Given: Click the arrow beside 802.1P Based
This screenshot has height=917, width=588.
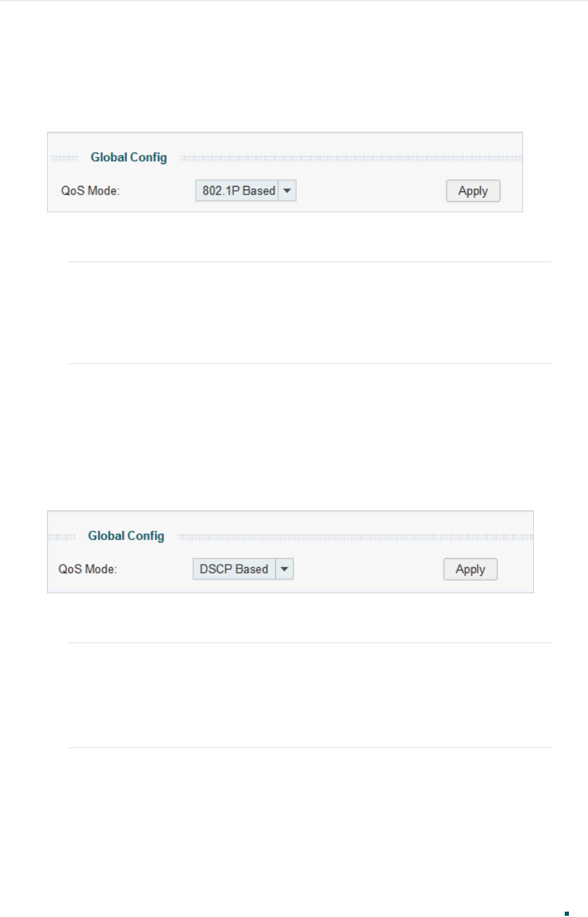Looking at the screenshot, I should click(x=287, y=191).
